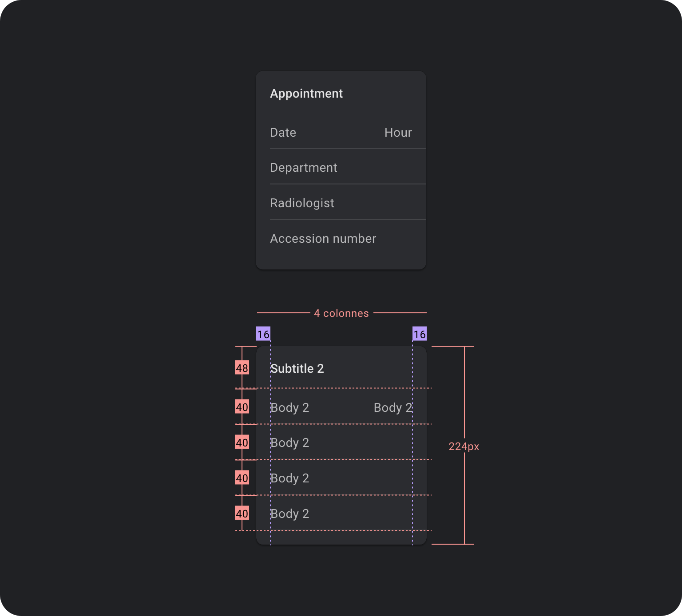The height and width of the screenshot is (616, 682).
Task: Click the Appointment card title
Action: [x=306, y=94]
